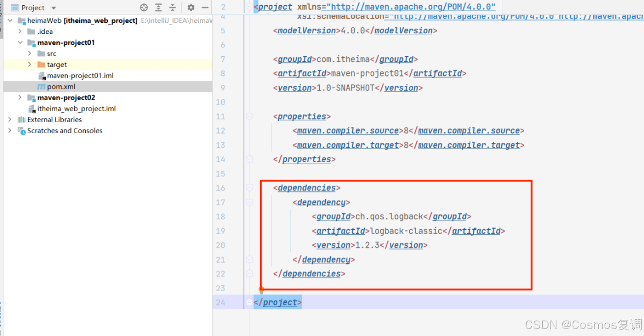Expand the Scratches and Consoles chevron
The height and width of the screenshot is (336, 644).
coord(10,131)
